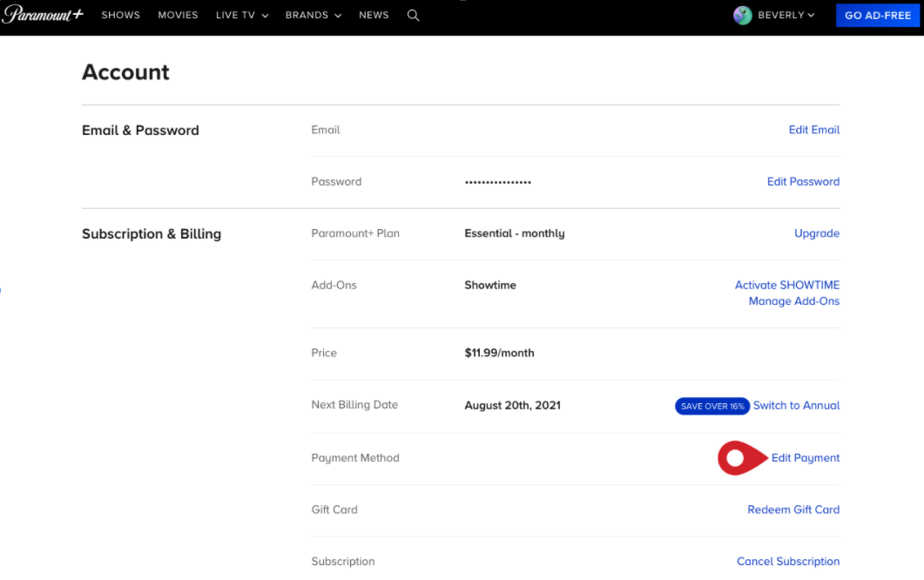Go to Shows in navigation
Image resolution: width=924 pixels, height=580 pixels.
point(120,16)
